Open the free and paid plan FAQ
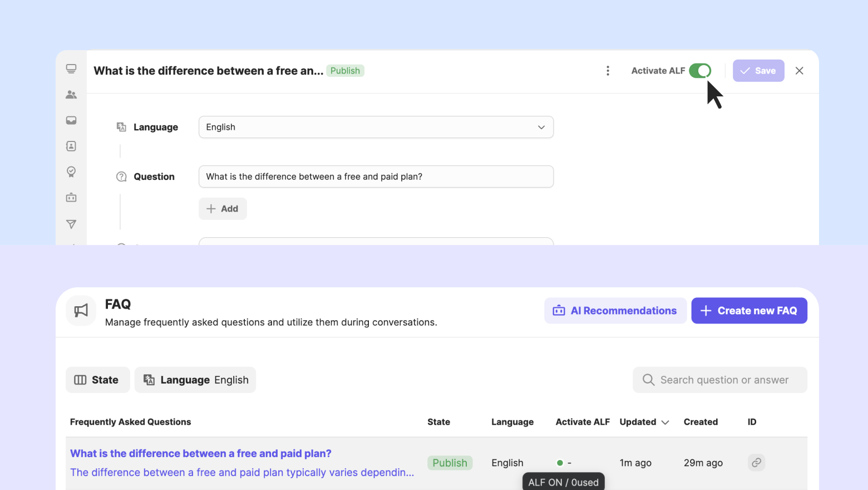This screenshot has height=490, width=868. [201, 454]
